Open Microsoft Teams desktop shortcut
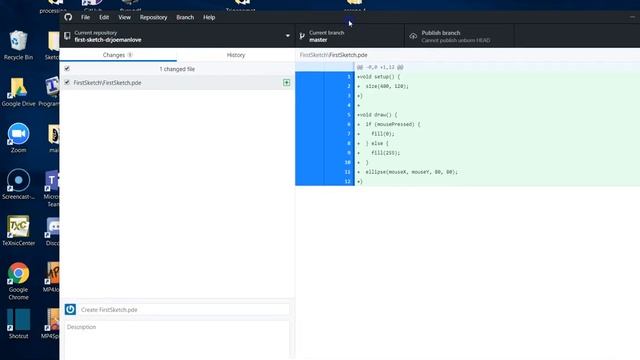Screen dimensions: 640x360 (52, 189)
